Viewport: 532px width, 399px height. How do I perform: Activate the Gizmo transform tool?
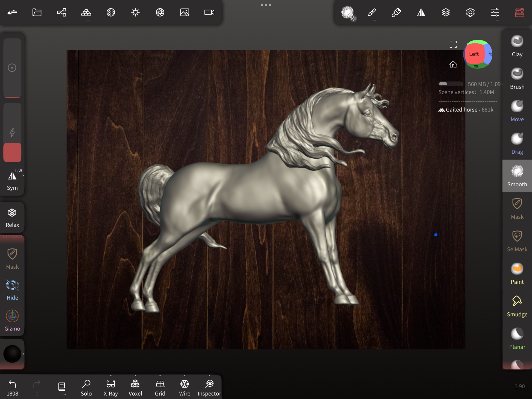12,320
